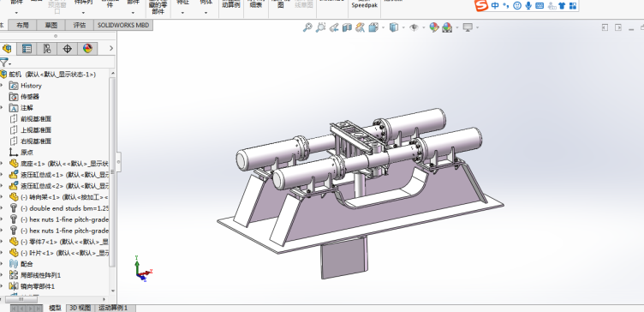Click the Display Style icon
The width and height of the screenshot is (644, 312).
point(394,27)
